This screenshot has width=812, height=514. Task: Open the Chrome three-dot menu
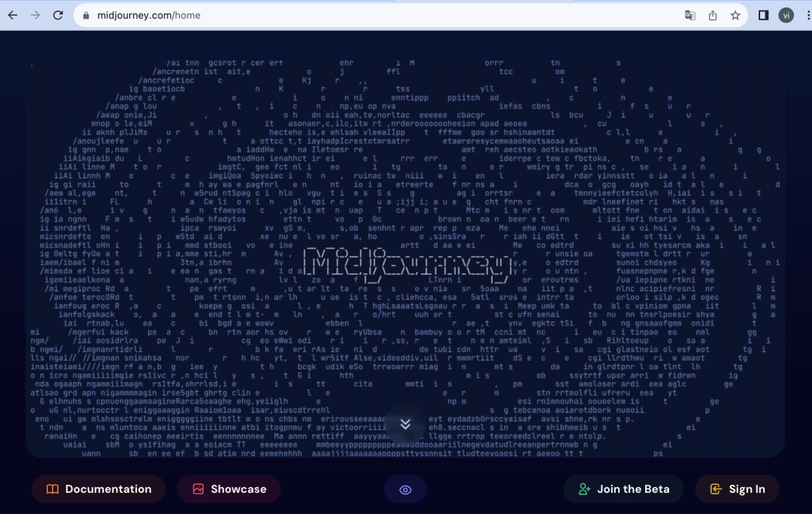(x=804, y=15)
